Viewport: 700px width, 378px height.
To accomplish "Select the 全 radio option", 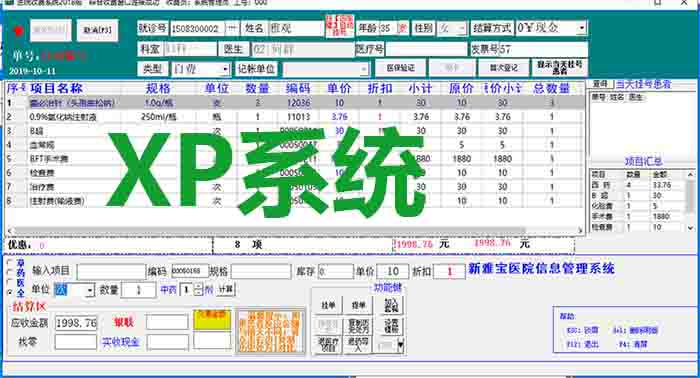I will click(x=10, y=293).
